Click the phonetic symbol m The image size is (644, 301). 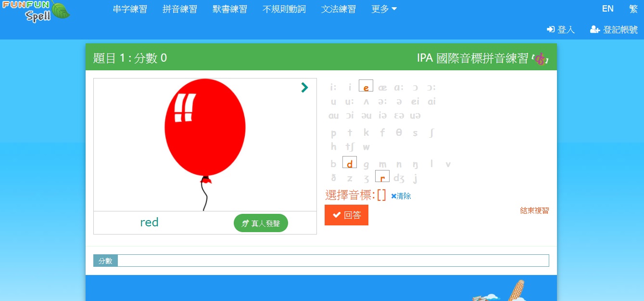tap(382, 164)
